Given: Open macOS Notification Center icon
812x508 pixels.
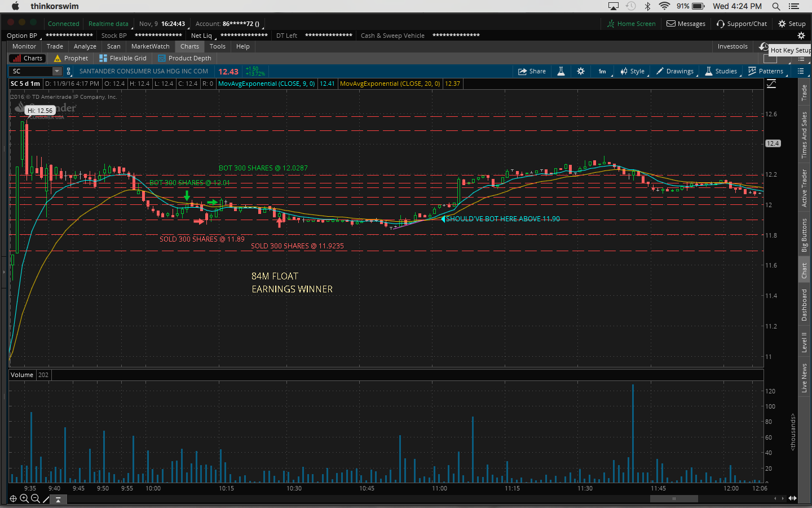Looking at the screenshot, I should click(794, 6).
